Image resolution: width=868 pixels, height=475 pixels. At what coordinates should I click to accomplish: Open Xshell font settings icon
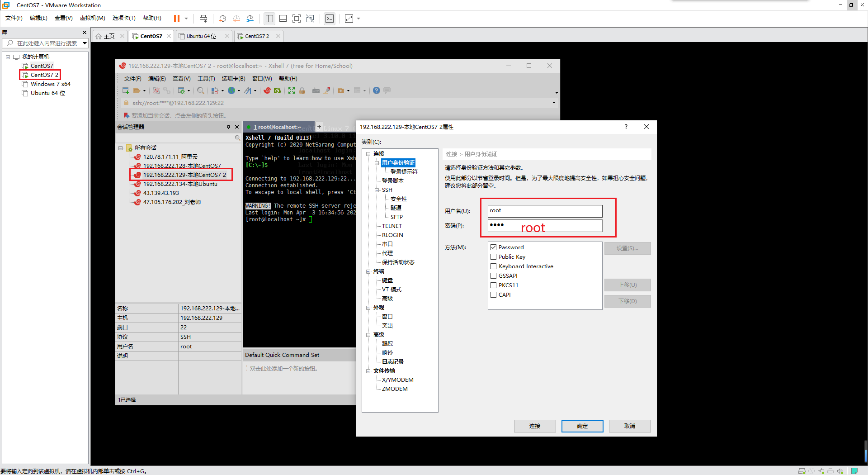click(248, 90)
